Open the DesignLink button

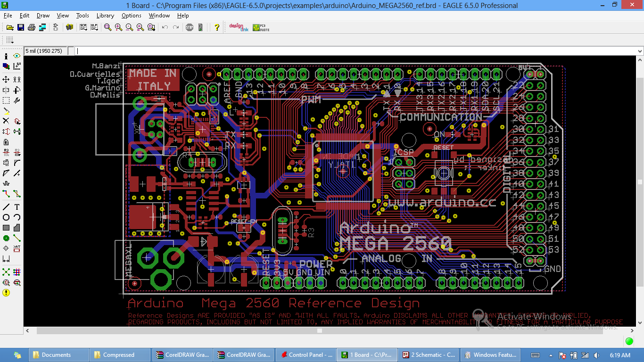[239, 27]
